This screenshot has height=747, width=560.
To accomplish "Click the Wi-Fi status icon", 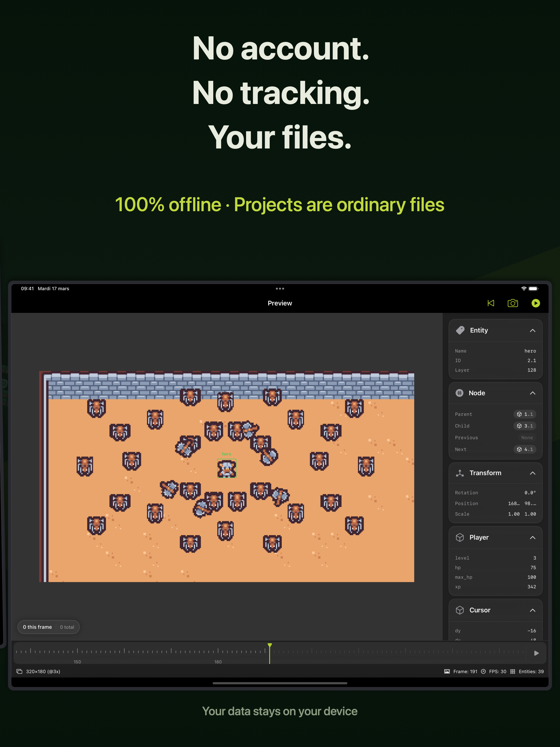I will (524, 288).
